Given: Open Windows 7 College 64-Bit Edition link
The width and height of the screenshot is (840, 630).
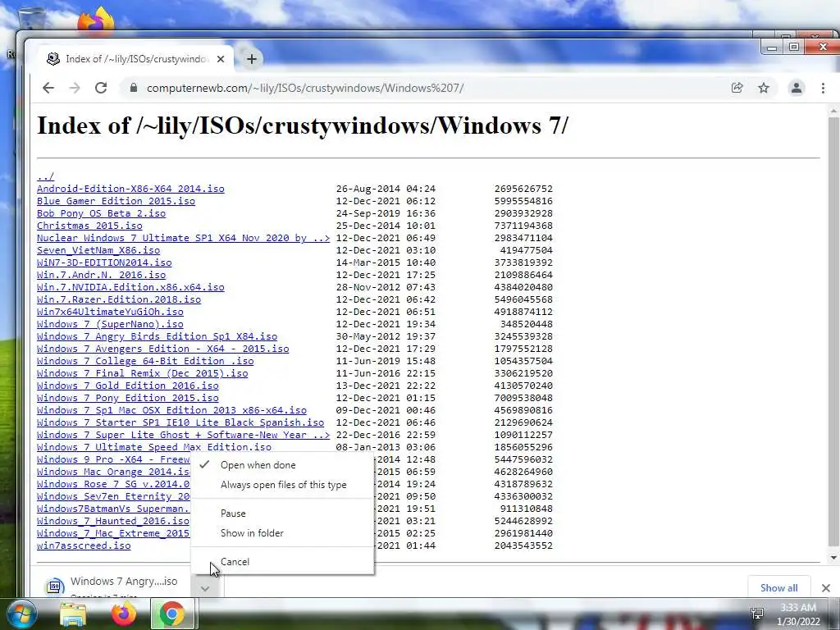Looking at the screenshot, I should [x=145, y=361].
